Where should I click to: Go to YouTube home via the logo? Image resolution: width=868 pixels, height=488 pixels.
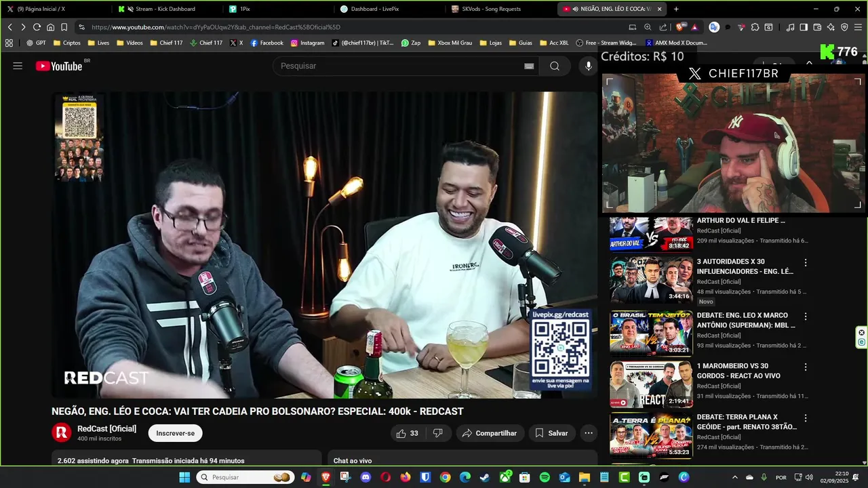(59, 66)
